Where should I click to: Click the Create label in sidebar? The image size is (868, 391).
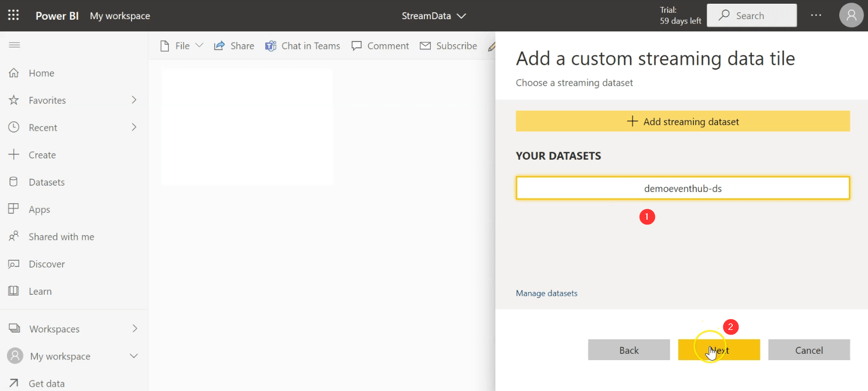[42, 155]
